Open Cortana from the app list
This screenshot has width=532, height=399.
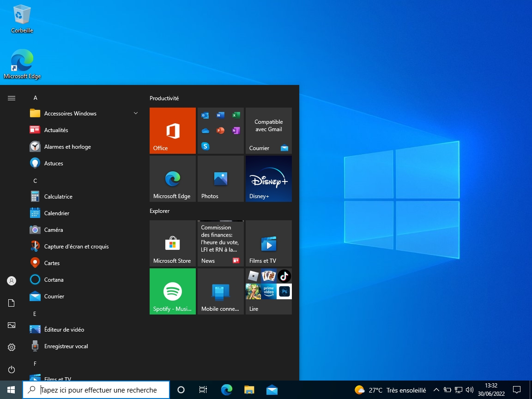coord(84,279)
